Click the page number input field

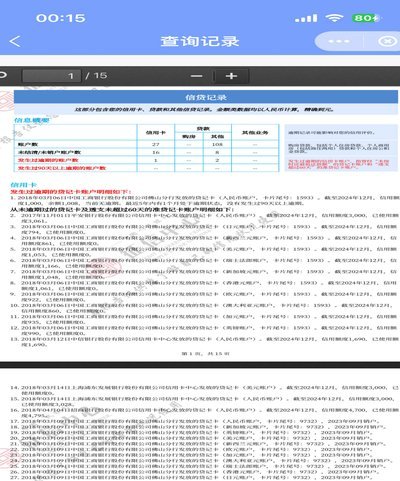51,76
